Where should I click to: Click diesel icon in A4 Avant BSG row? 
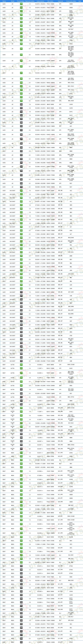coord(21,350)
